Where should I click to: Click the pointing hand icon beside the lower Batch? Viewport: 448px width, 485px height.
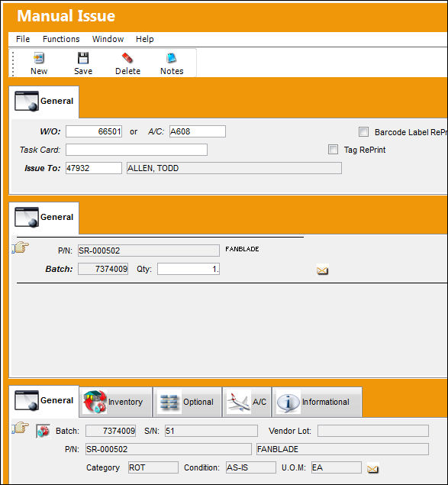pos(21,428)
